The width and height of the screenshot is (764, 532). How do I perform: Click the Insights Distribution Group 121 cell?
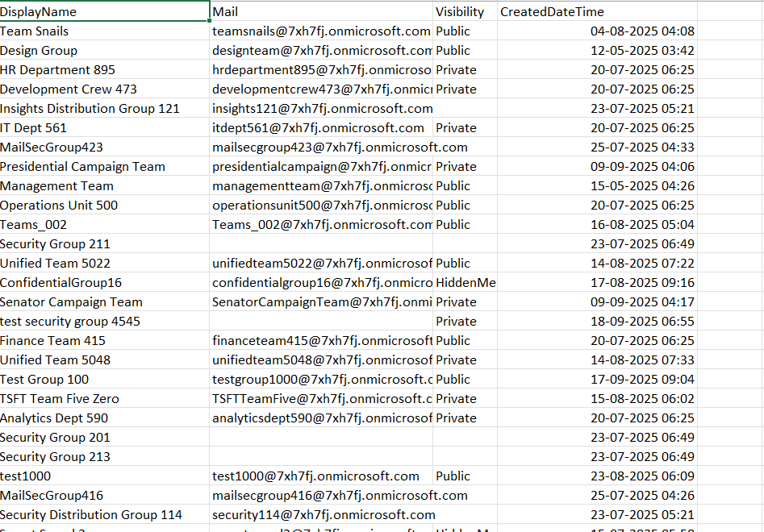click(104, 109)
